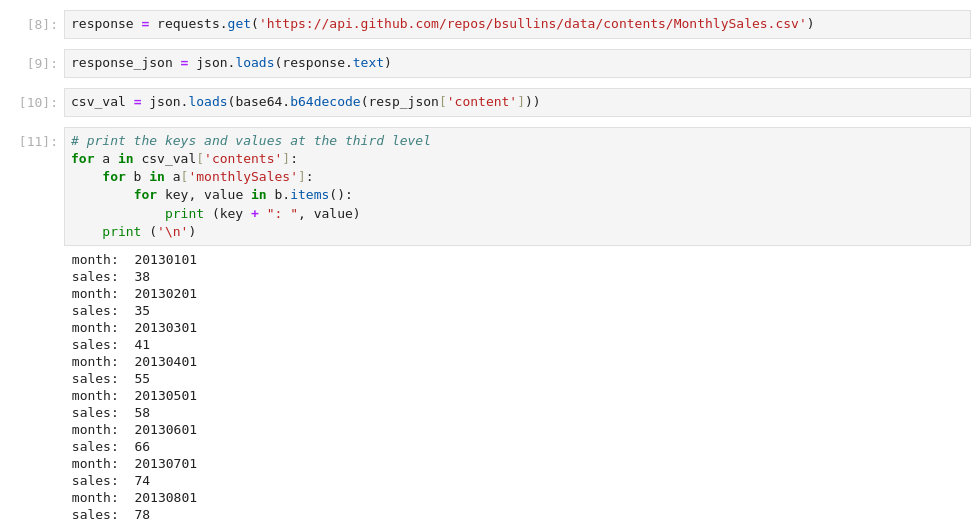Click the 'content' key string in cell 10
This screenshot has width=977, height=519.
[481, 102]
